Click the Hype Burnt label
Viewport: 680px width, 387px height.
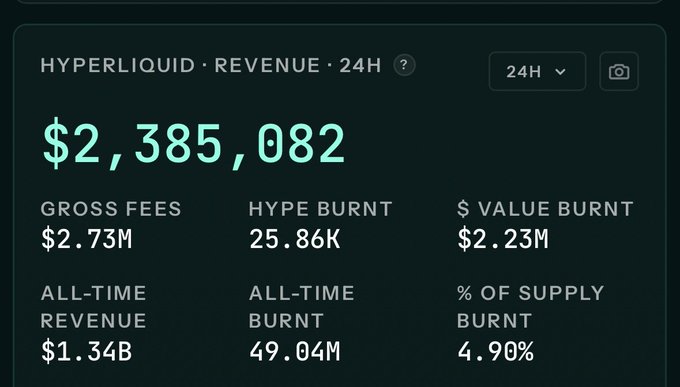[320, 209]
